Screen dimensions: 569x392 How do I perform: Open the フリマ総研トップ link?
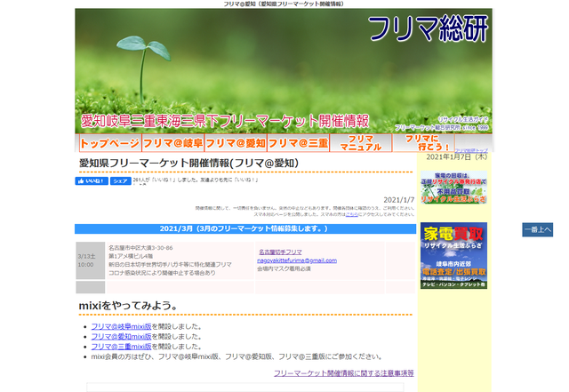[x=471, y=150]
